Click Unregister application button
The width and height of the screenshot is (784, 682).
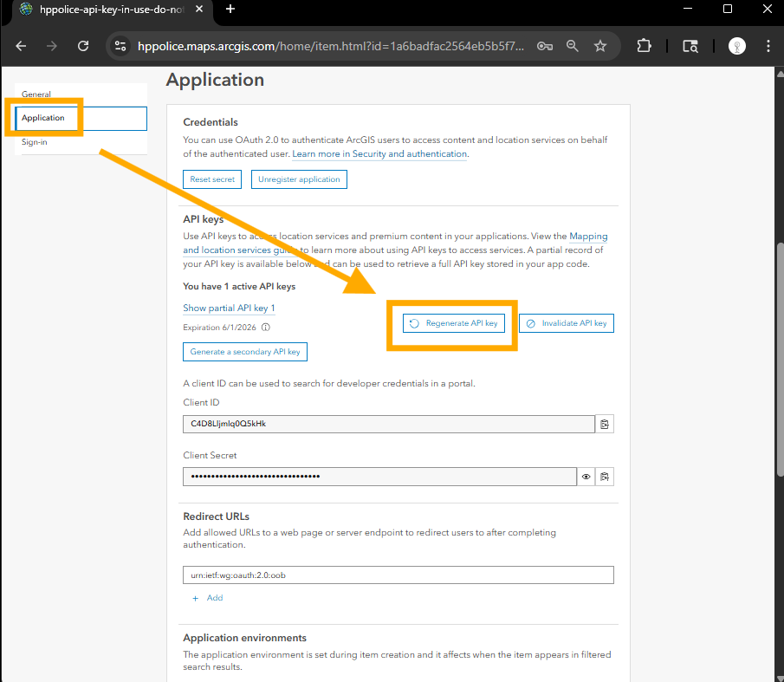pos(299,179)
